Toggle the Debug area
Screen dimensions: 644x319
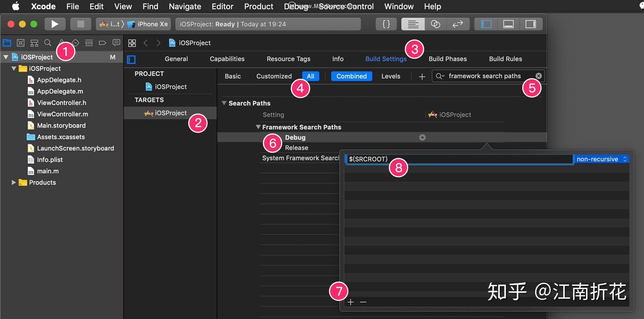coord(508,24)
